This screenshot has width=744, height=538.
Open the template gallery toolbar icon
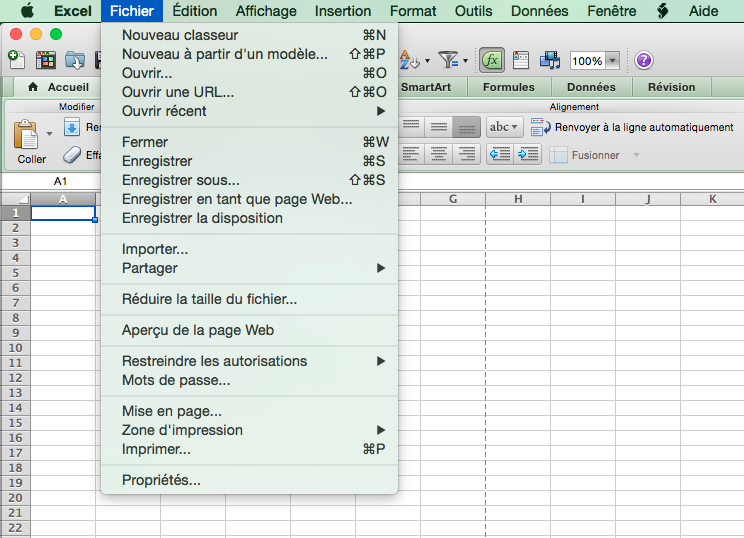46,60
